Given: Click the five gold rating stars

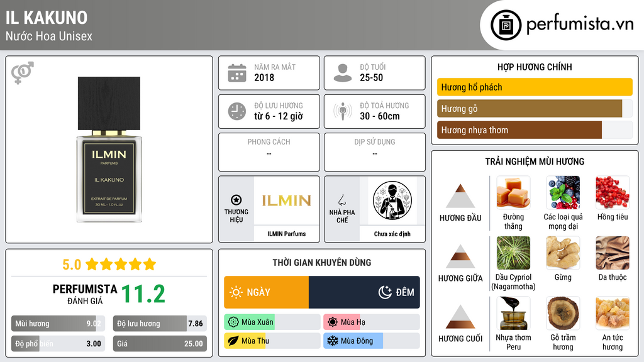Looking at the screenshot, I should click(x=121, y=264).
